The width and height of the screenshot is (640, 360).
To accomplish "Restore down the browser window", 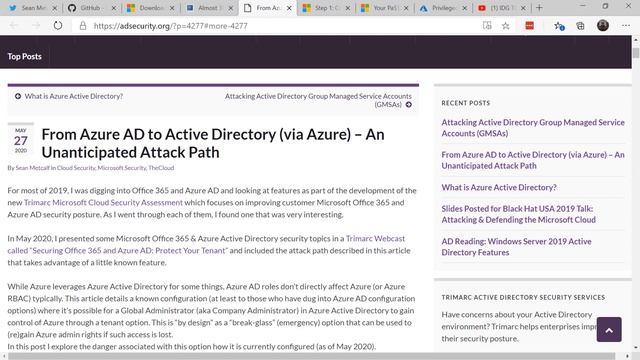I will click(x=605, y=6).
